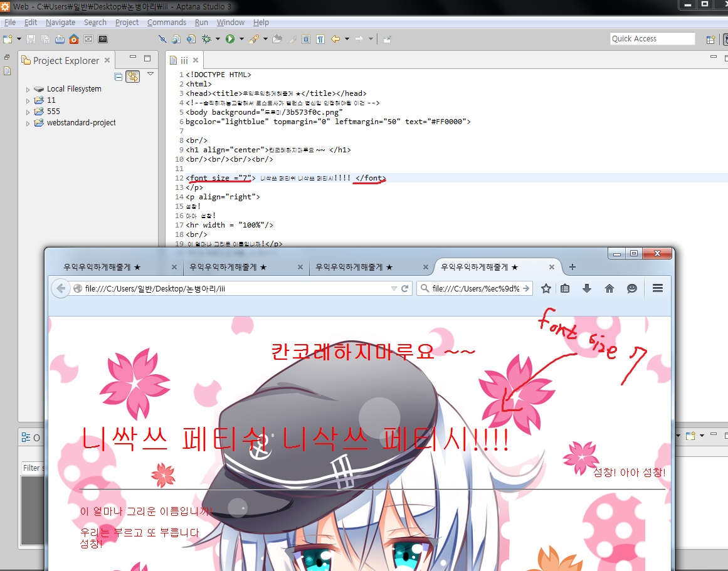Open the New file dropdown arrow
The width and height of the screenshot is (728, 571).
click(19, 39)
